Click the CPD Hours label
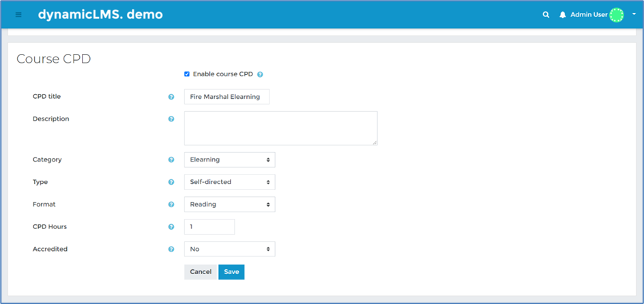Screen dimensions: 644x304 point(50,226)
